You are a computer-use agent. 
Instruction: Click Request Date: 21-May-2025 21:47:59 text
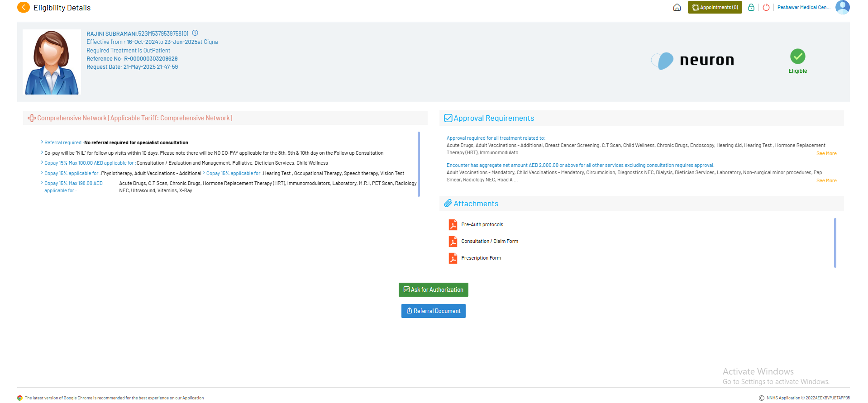tap(132, 67)
